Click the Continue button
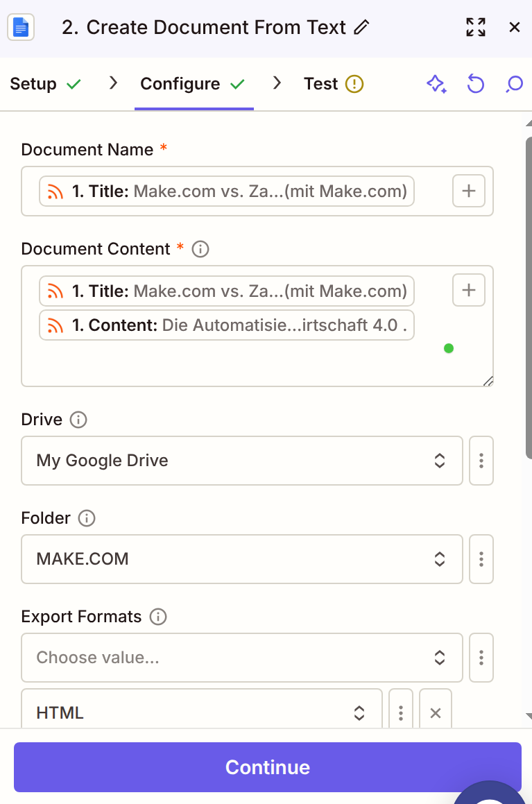532x804 pixels. click(x=268, y=767)
